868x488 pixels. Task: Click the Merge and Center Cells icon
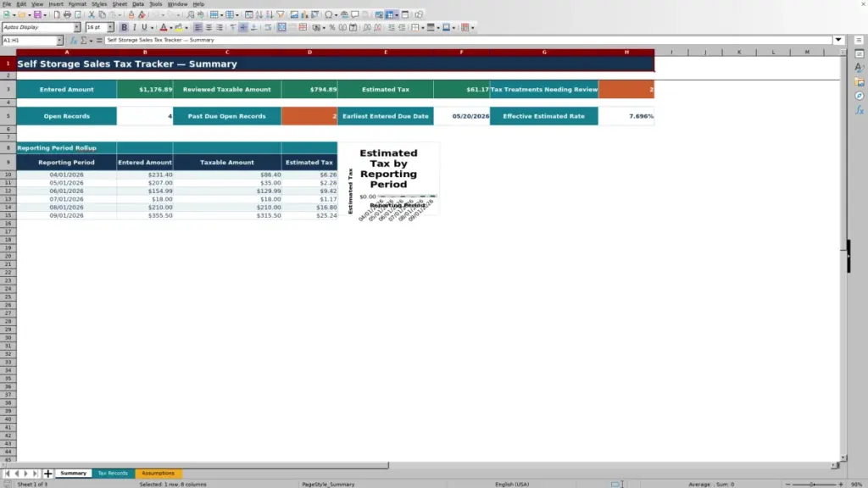281,28
